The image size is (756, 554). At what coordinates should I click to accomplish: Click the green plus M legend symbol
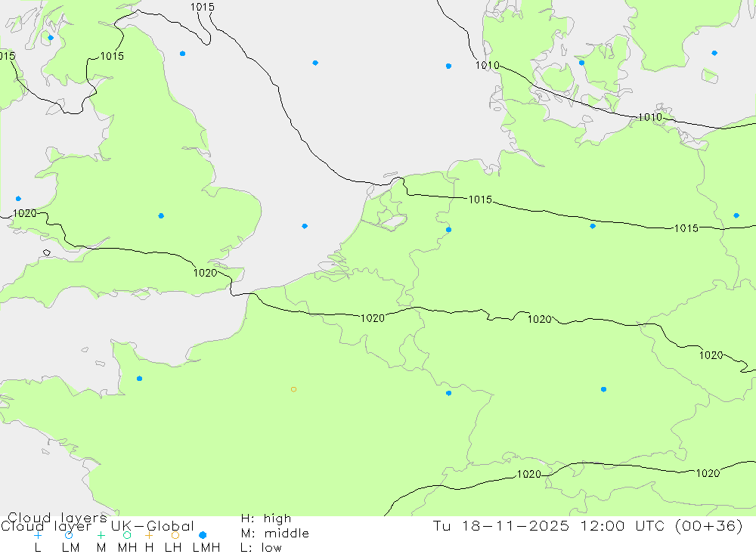pyautogui.click(x=101, y=535)
